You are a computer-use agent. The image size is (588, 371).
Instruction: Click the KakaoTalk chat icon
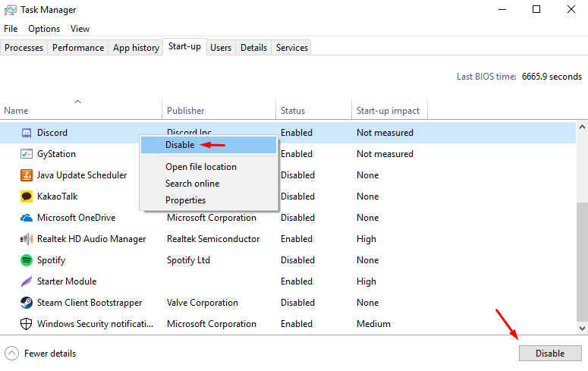pos(27,197)
